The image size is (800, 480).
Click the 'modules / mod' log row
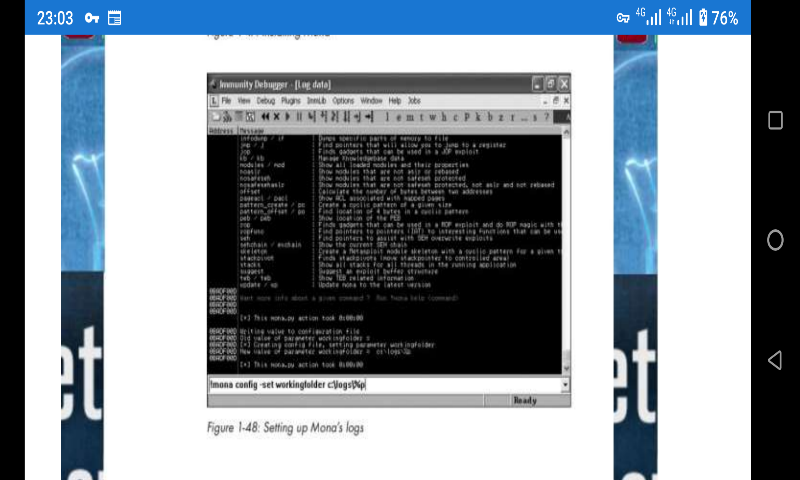[x=354, y=165]
